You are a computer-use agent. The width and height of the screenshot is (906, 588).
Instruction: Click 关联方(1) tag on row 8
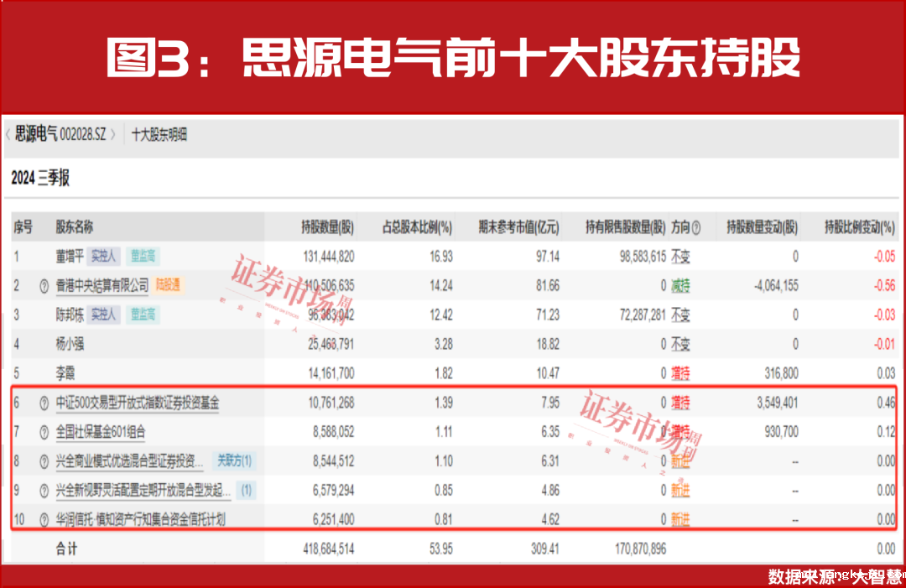tap(234, 461)
